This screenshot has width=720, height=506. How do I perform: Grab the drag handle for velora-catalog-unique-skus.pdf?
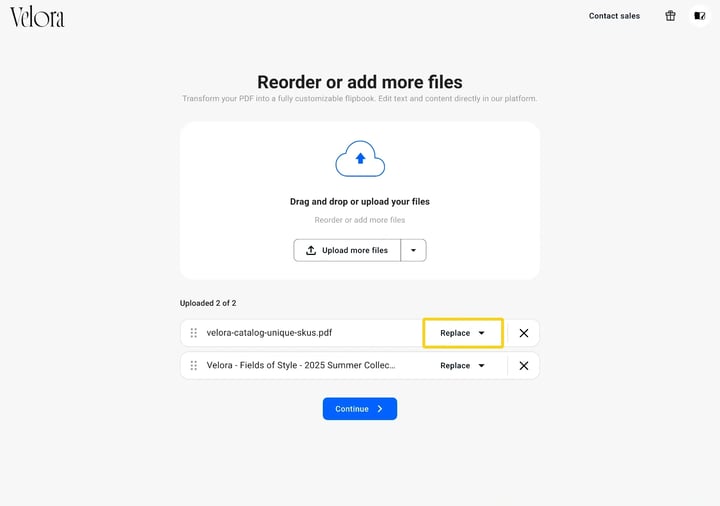[x=194, y=333]
